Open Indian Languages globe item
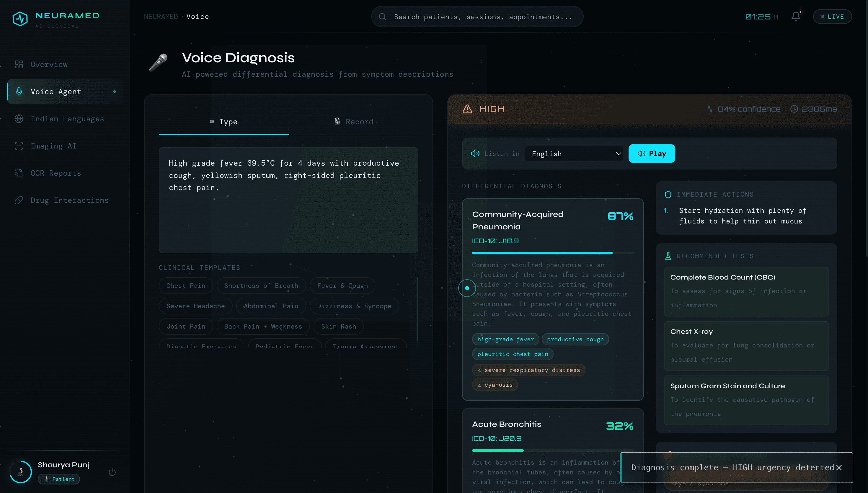 click(67, 119)
